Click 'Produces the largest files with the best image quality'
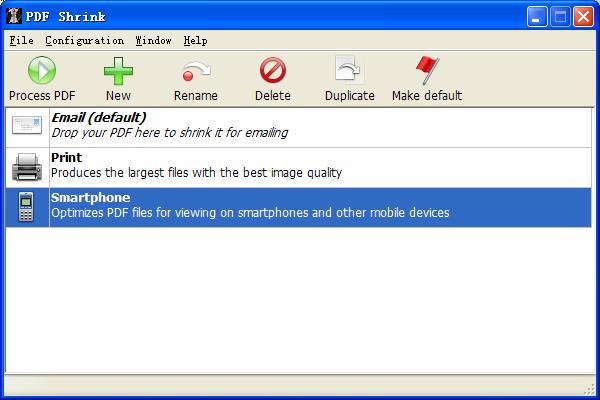 tap(197, 173)
